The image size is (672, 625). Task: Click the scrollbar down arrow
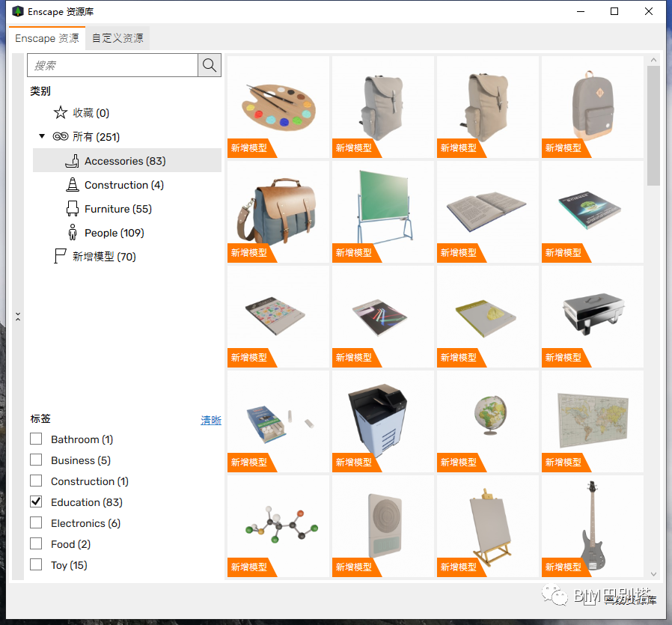point(653,573)
